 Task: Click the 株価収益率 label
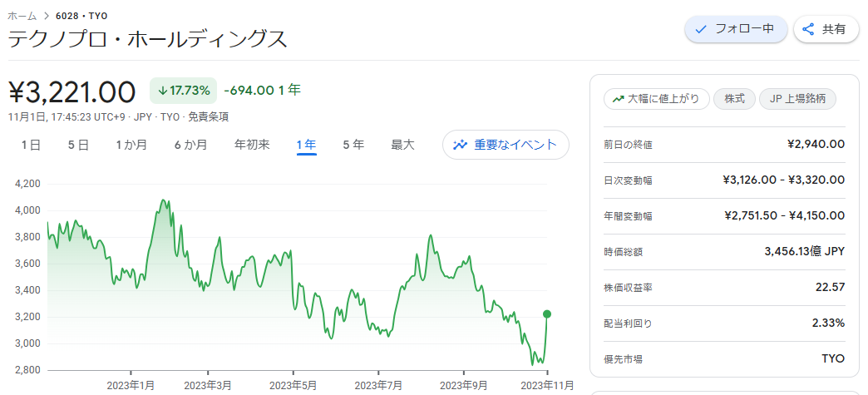[x=628, y=288]
